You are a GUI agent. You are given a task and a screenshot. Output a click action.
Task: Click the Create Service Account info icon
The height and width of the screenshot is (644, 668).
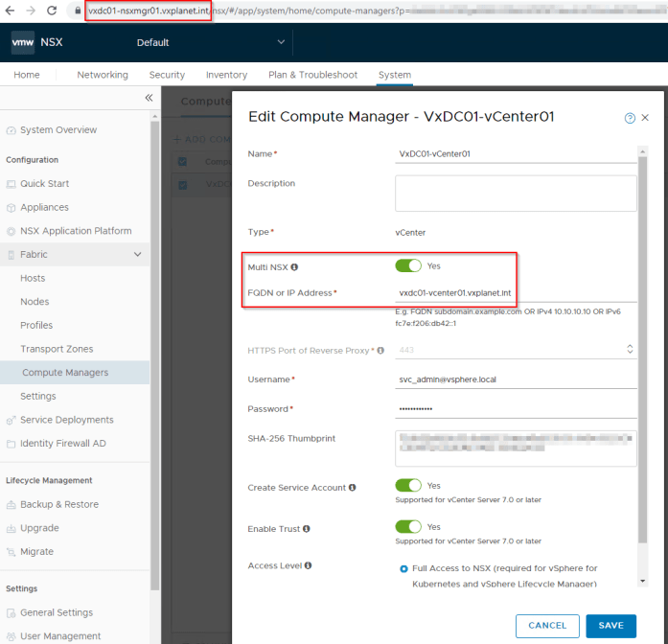click(x=353, y=487)
